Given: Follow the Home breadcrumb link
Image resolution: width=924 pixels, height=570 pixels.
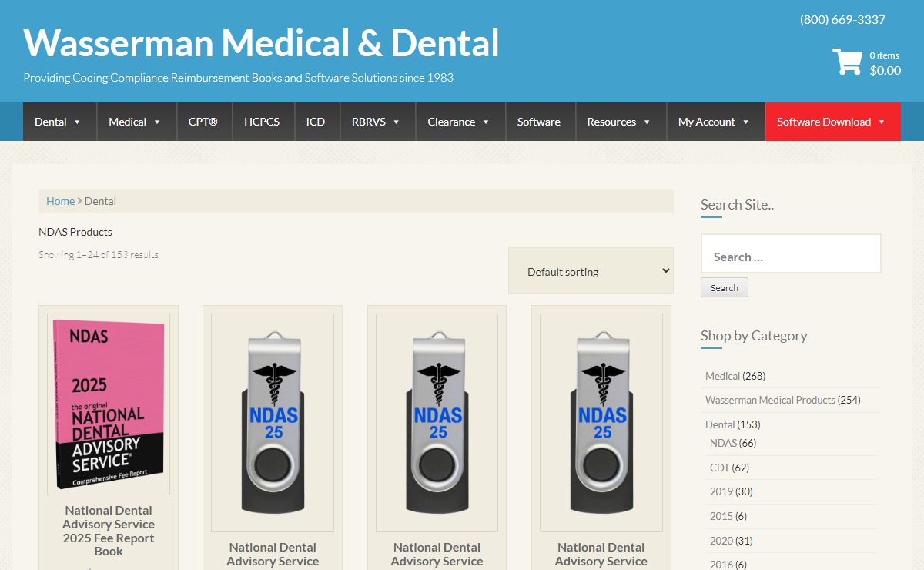Looking at the screenshot, I should pos(60,201).
